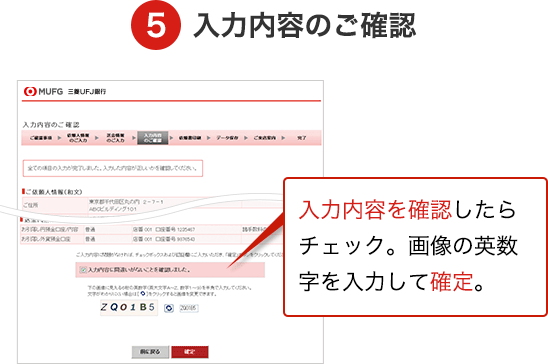This screenshot has height=364, width=548.
Task: Select the 依頼人情報のご入力 step tab
Action: [x=78, y=138]
